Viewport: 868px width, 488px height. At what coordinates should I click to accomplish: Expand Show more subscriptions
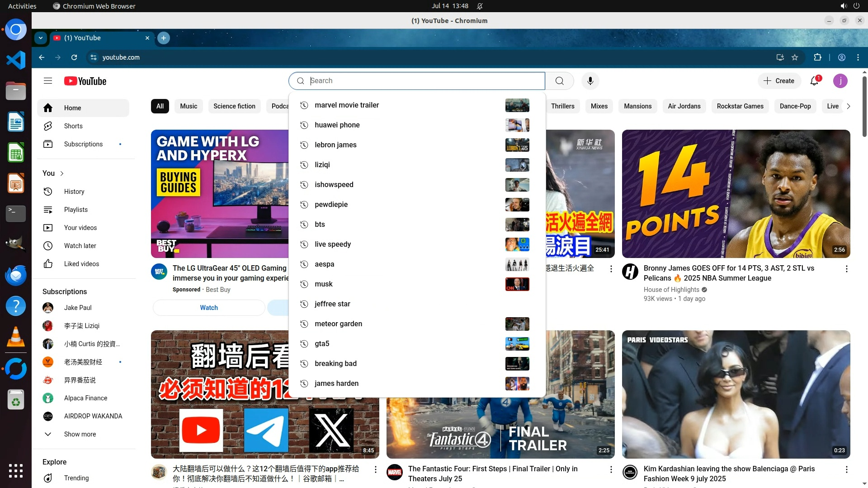(80, 434)
